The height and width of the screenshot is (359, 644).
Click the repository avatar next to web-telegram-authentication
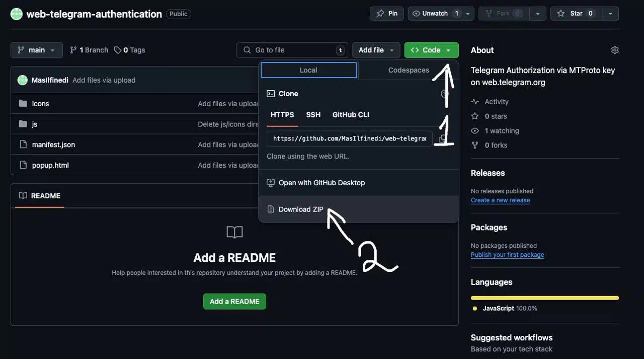click(x=17, y=14)
